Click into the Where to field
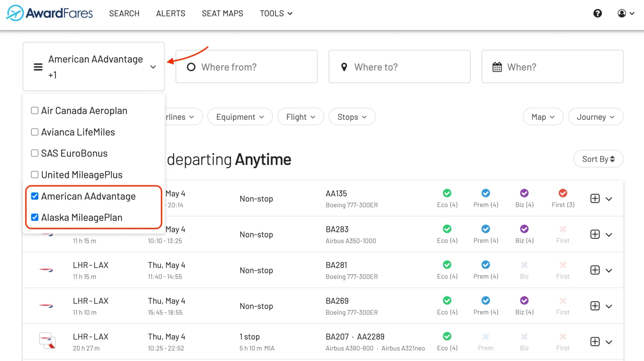This screenshot has height=361, width=644. coord(399,67)
